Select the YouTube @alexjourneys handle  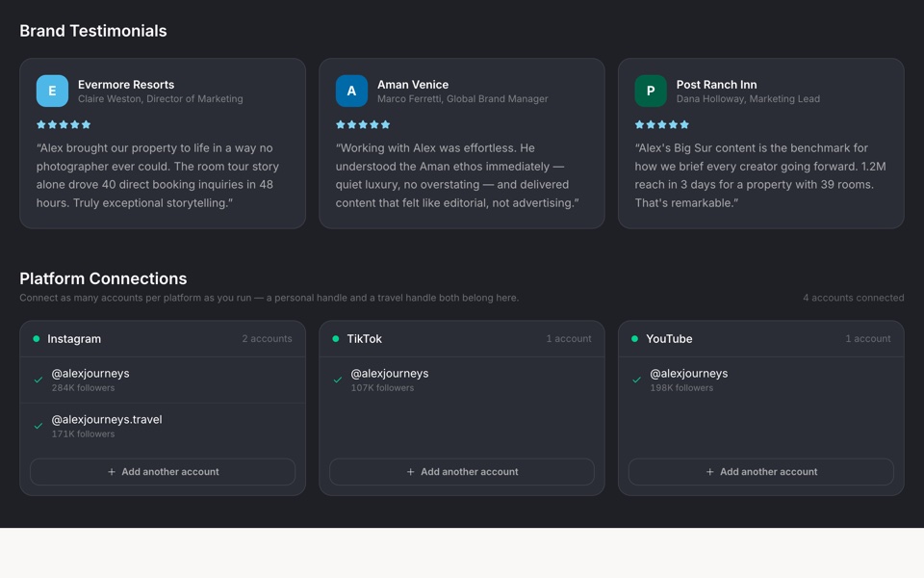[689, 374]
